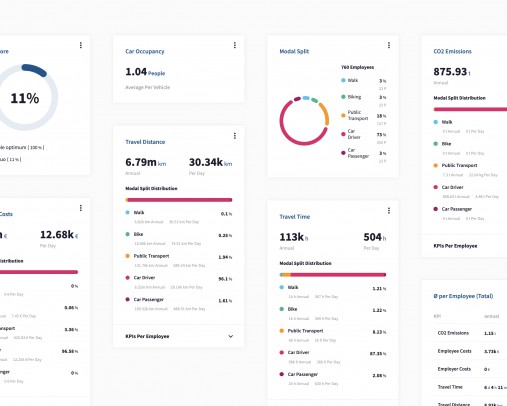The image size is (507, 406).
Task: Click the CO2 Emissions card title
Action: [x=452, y=51]
